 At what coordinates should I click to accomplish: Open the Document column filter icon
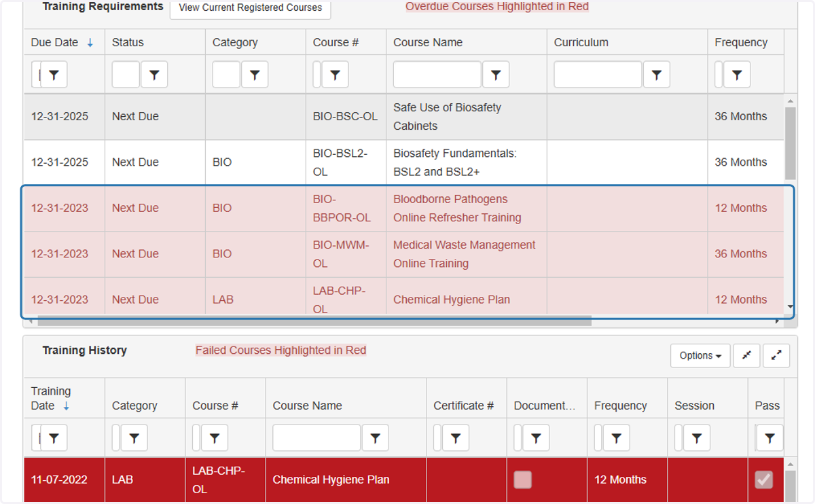tap(536, 438)
